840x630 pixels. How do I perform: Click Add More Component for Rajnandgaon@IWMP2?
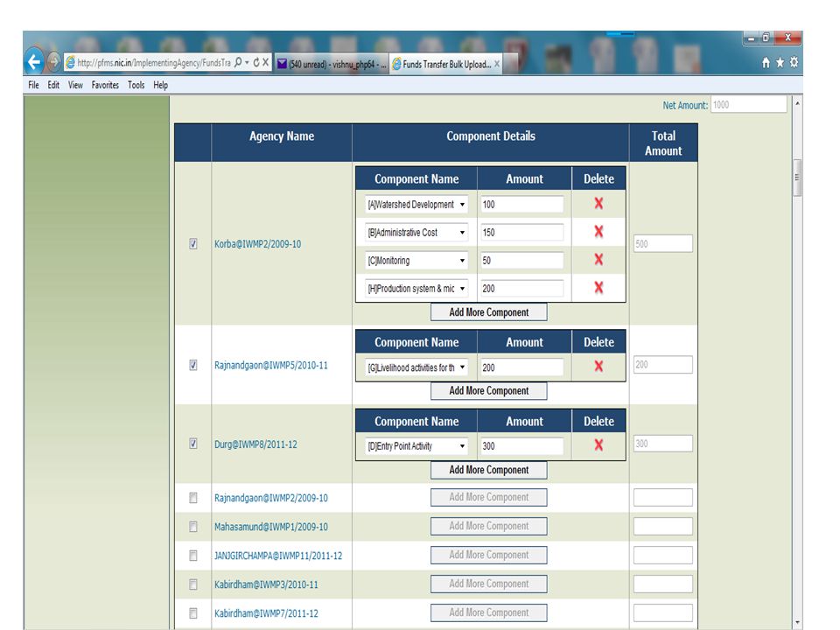pyautogui.click(x=488, y=497)
